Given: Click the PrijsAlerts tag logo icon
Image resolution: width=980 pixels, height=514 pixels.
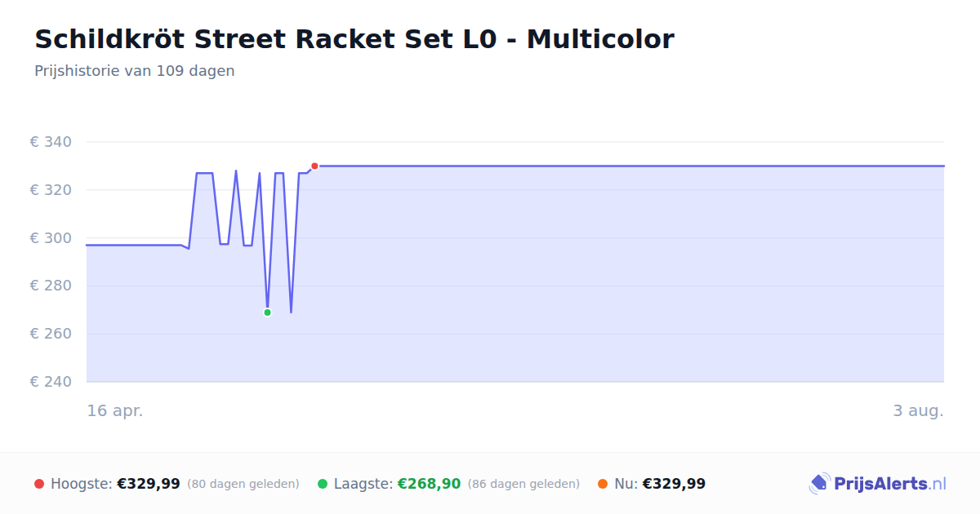Looking at the screenshot, I should click(x=819, y=484).
